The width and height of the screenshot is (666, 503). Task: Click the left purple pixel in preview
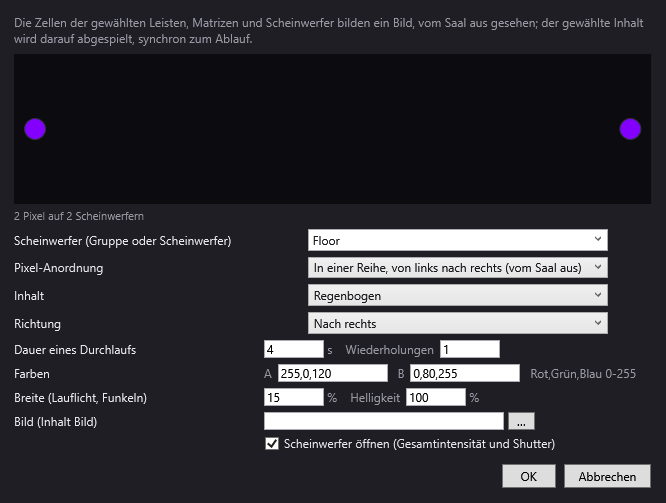pos(35,129)
